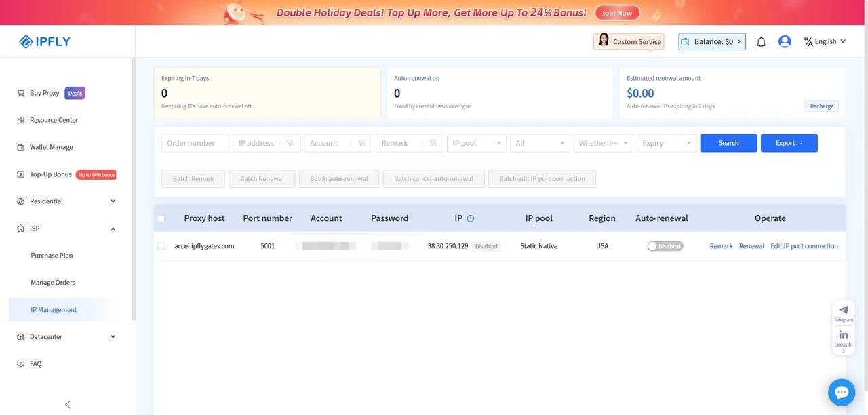This screenshot has height=415, width=868.
Task: Open the Whether dropdown filter
Action: pyautogui.click(x=603, y=143)
